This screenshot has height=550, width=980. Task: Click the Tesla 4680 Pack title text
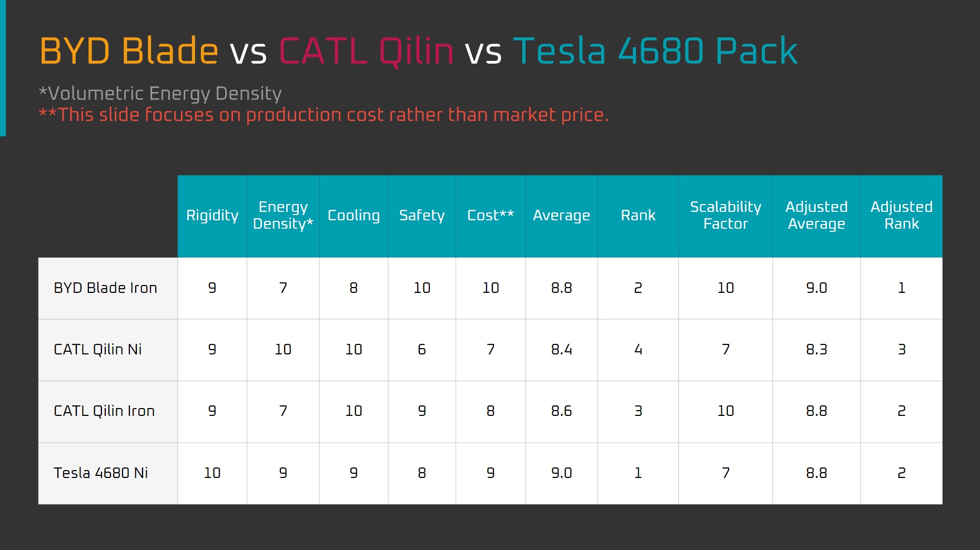click(x=655, y=51)
